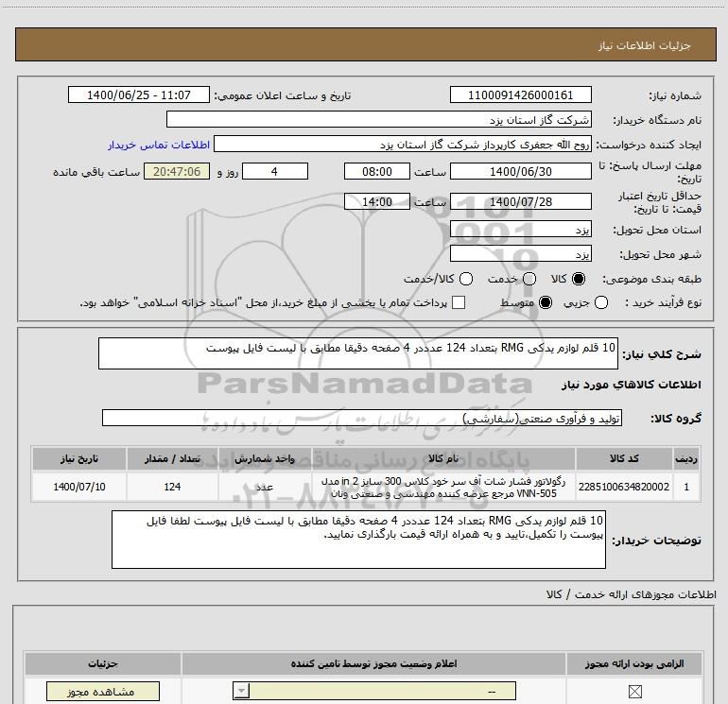
Task: Click the نام کالا column header
Action: click(x=442, y=458)
